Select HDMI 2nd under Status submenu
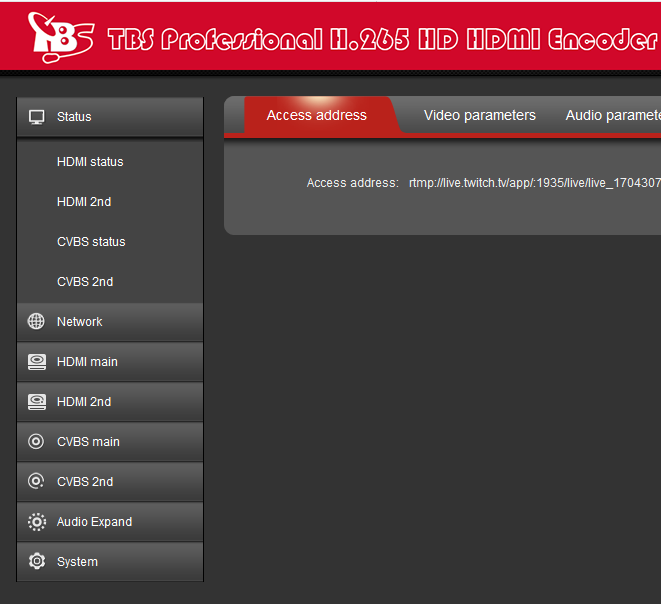 point(84,201)
